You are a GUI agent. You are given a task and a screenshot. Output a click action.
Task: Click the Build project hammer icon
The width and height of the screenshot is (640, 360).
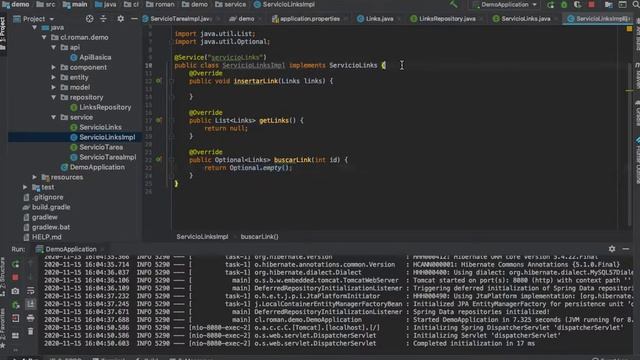[x=453, y=4]
